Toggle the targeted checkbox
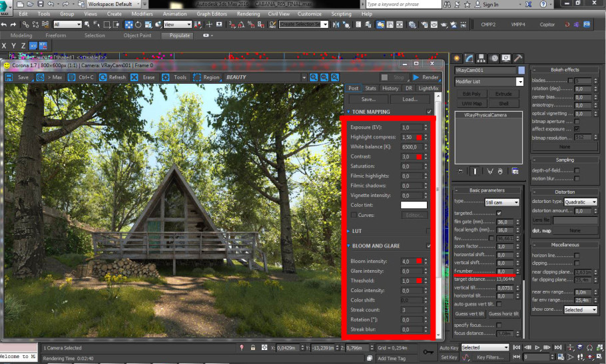The height and width of the screenshot is (364, 606). click(x=499, y=213)
